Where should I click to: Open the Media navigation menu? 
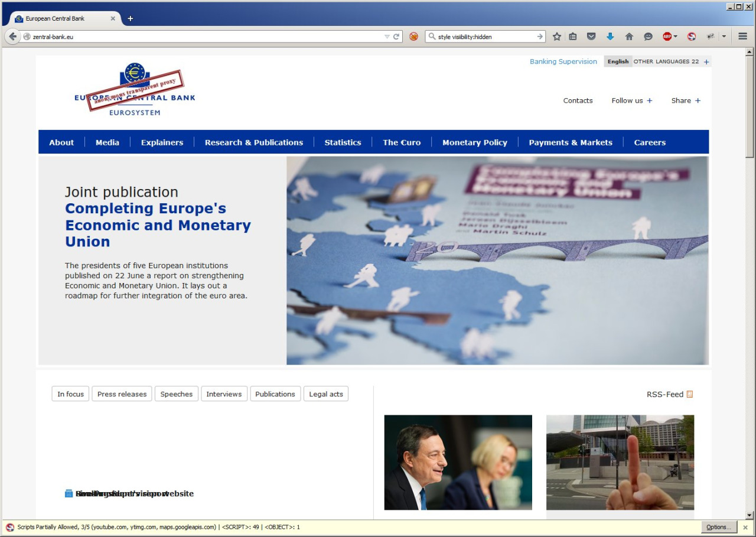pyautogui.click(x=107, y=142)
